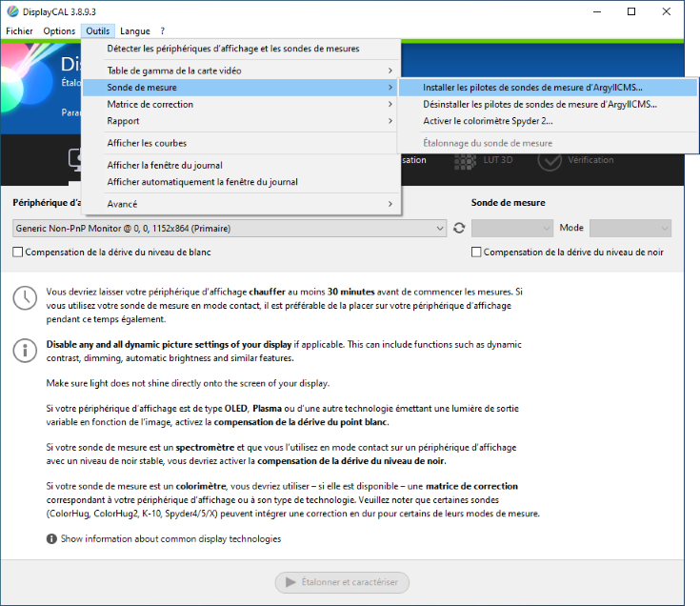Enable black level drift compensation checkbox
Screen dimensions: 700x606
click(477, 252)
